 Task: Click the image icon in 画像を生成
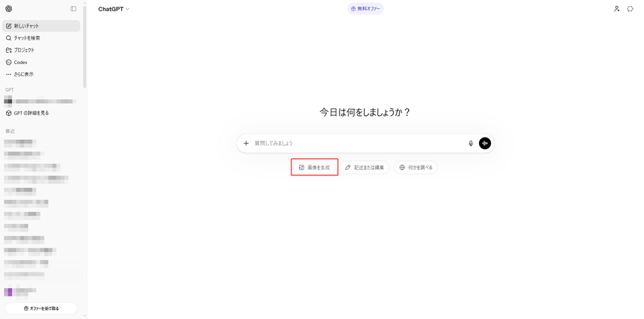click(x=301, y=167)
